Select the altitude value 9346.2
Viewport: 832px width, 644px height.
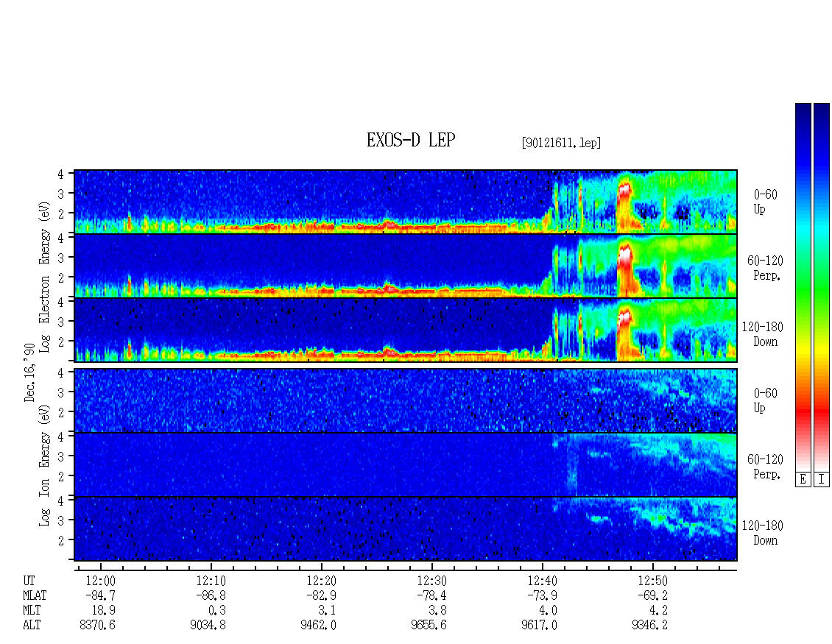coord(649,625)
